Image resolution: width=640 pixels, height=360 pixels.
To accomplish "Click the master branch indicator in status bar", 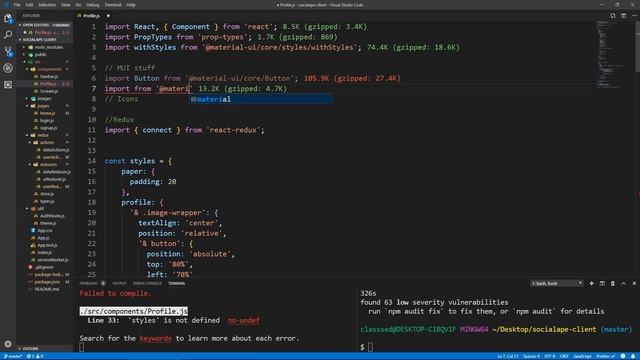I will pyautogui.click(x=12, y=356).
